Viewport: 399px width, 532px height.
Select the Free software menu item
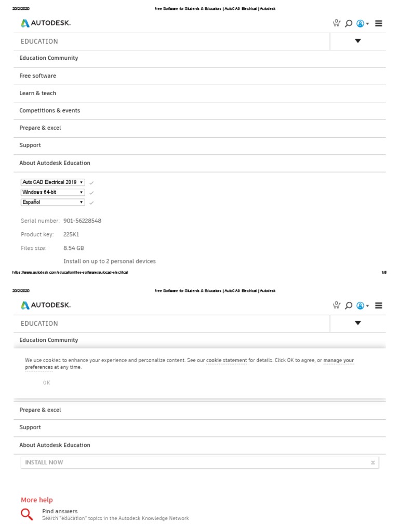(38, 76)
